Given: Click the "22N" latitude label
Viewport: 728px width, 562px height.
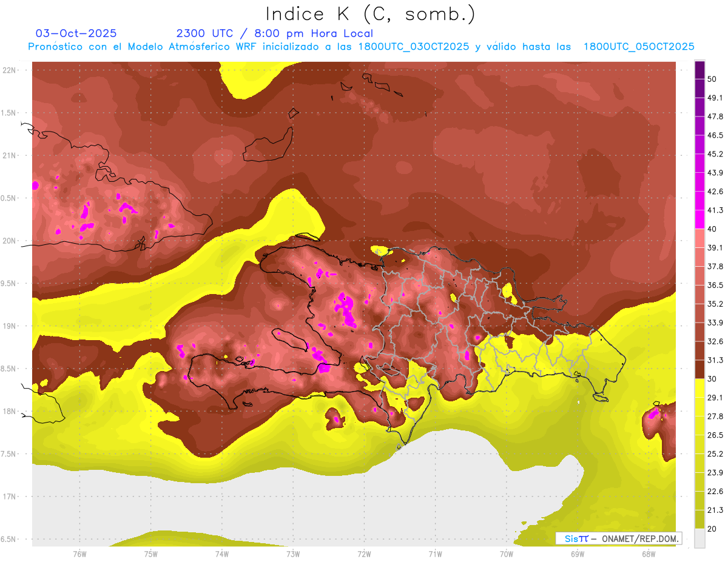Looking at the screenshot, I should [9, 70].
